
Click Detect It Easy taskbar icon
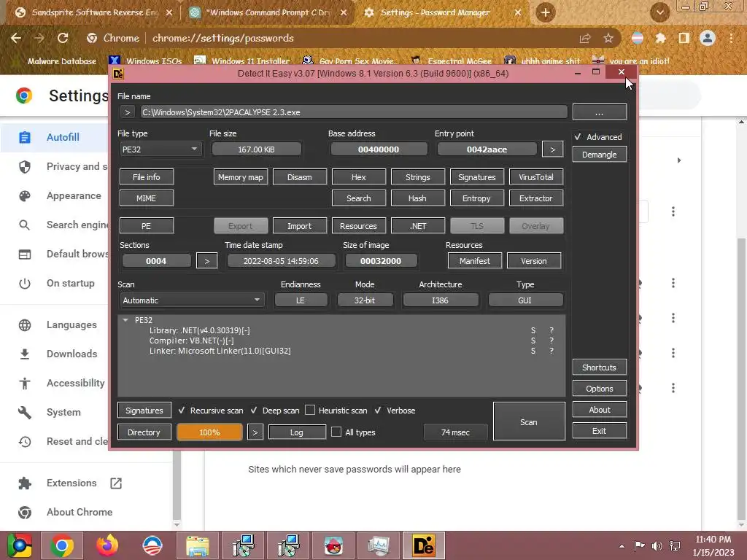424,545
